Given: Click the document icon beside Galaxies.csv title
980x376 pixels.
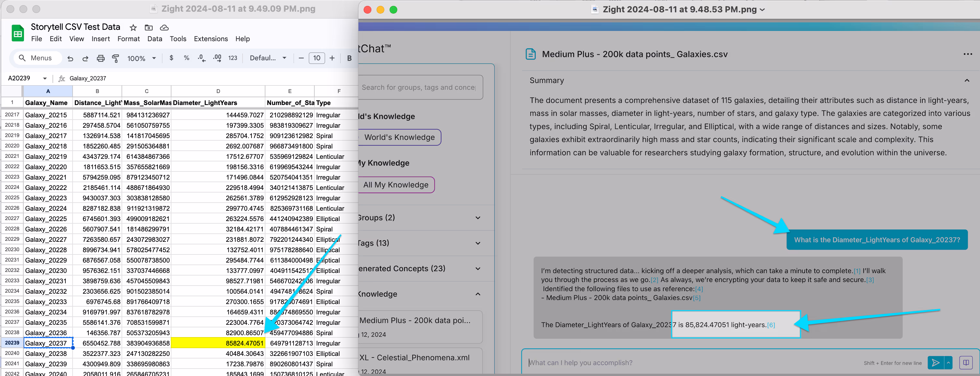Looking at the screenshot, I should click(531, 54).
